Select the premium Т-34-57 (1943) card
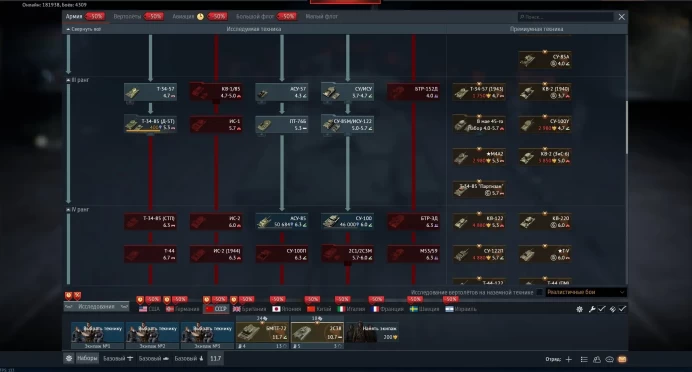Image resolution: width=692 pixels, height=372 pixels. (479, 92)
